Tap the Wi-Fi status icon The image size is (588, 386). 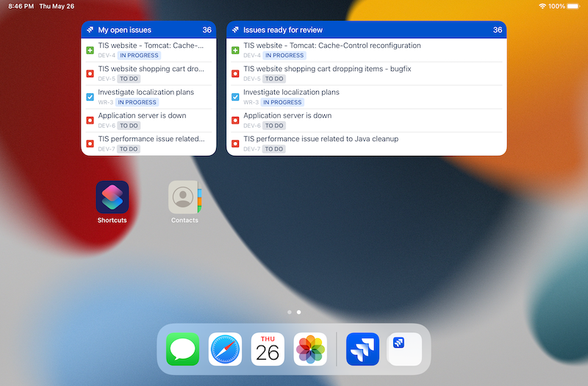[x=542, y=6]
